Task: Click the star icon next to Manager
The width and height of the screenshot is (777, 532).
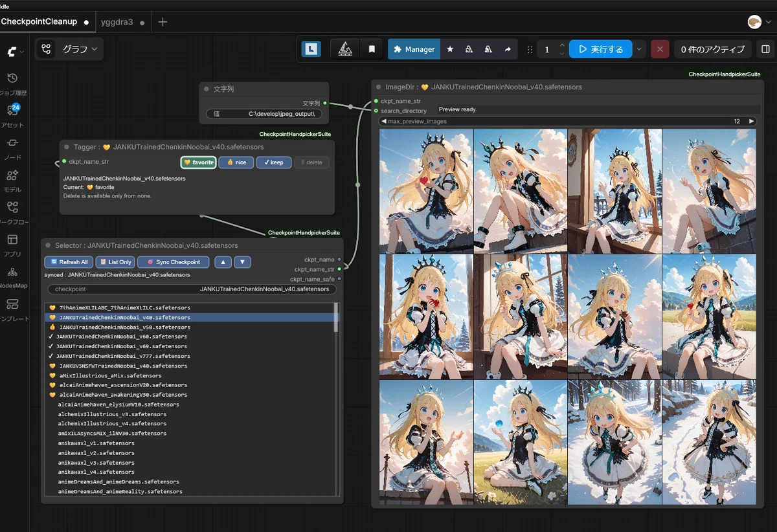Action: (x=450, y=49)
